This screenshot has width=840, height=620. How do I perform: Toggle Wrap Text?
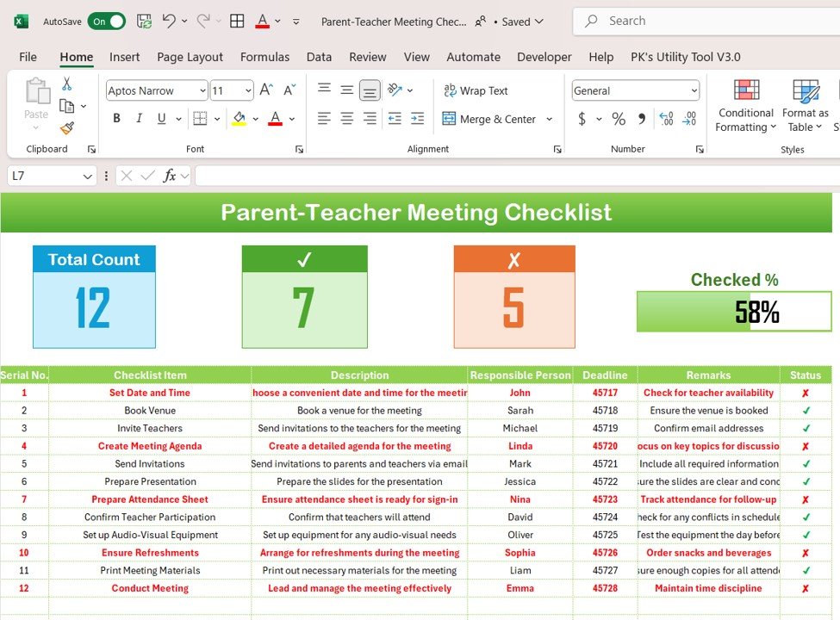pyautogui.click(x=476, y=90)
